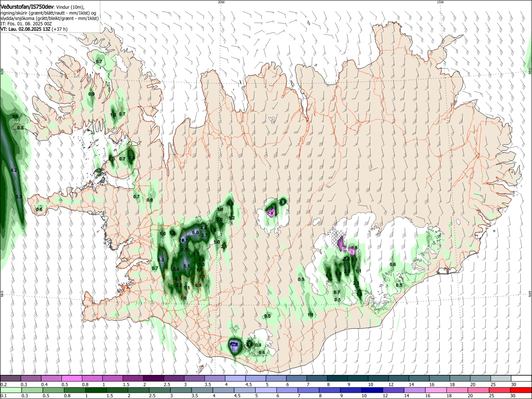
Task: Select the darkest green rain swatch between 1 and 1.5
Action: pyautogui.click(x=96, y=390)
